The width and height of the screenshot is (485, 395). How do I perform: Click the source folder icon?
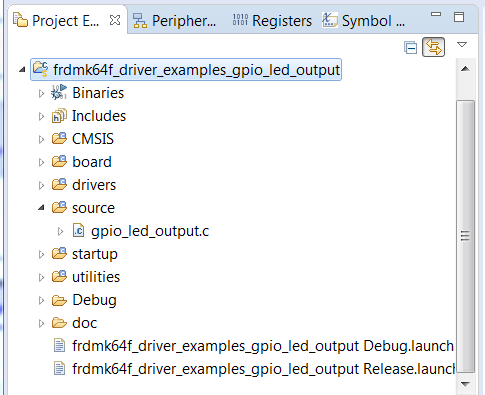(59, 207)
